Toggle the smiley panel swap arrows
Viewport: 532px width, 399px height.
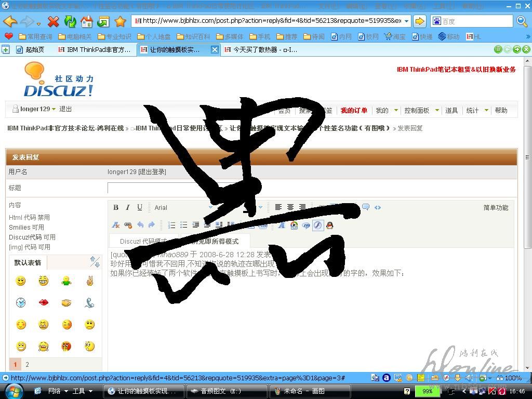pos(95,262)
